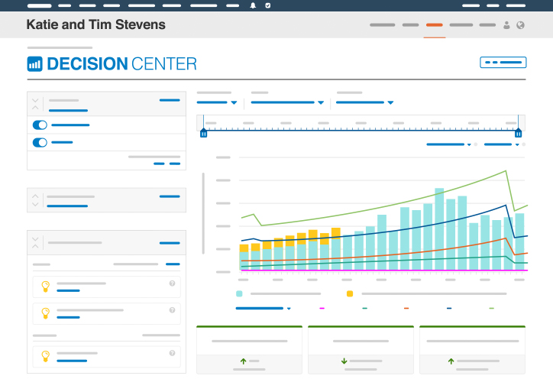The height and width of the screenshot is (392, 553).
Task: Select the lightbulb icon on the first insight card
Action: pos(46,287)
